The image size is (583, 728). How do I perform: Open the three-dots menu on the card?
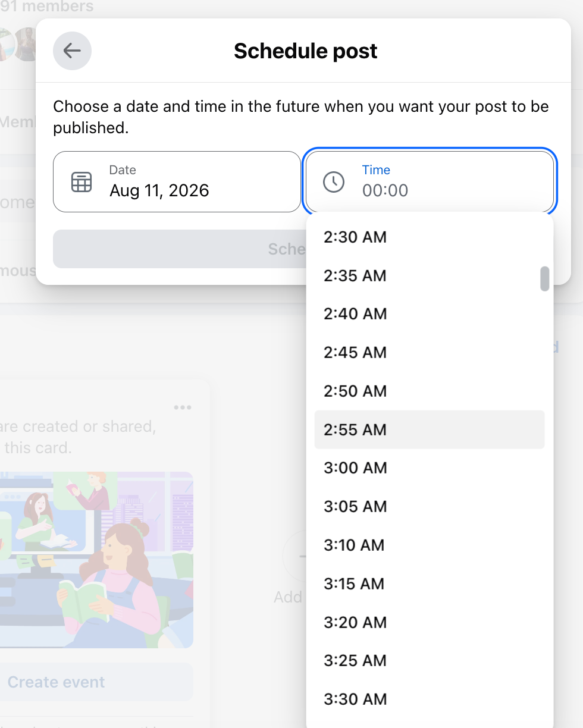click(183, 407)
